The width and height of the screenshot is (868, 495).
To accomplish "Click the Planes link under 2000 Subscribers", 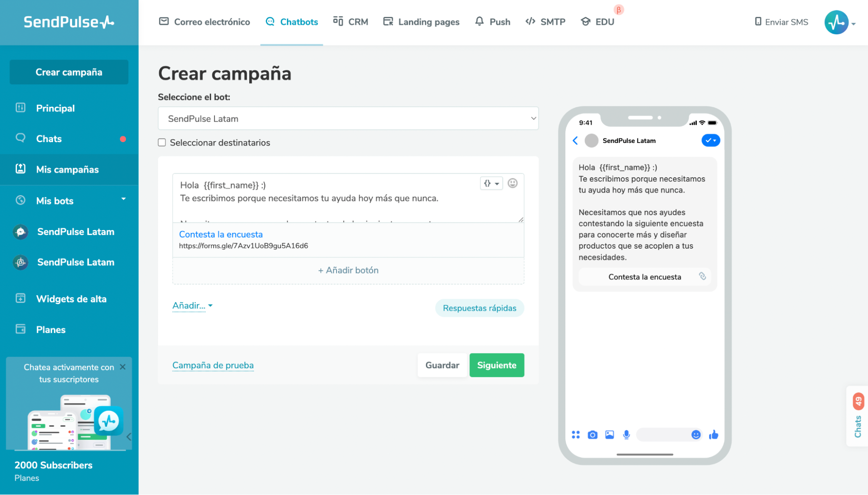I will click(x=26, y=478).
